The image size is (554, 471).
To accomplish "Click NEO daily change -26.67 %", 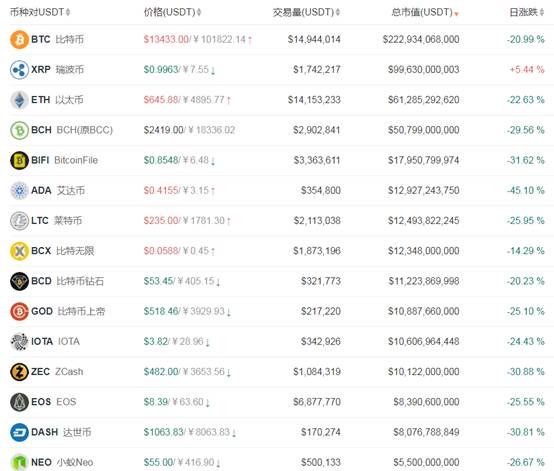I will [x=526, y=462].
